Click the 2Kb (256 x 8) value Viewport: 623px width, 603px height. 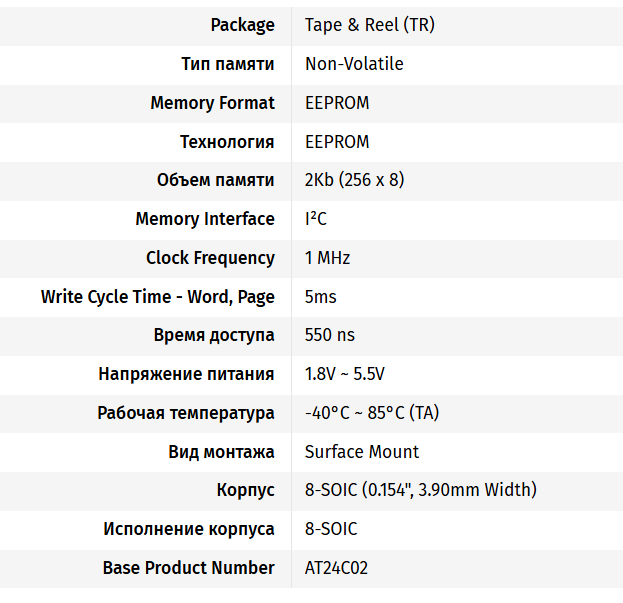tap(354, 180)
